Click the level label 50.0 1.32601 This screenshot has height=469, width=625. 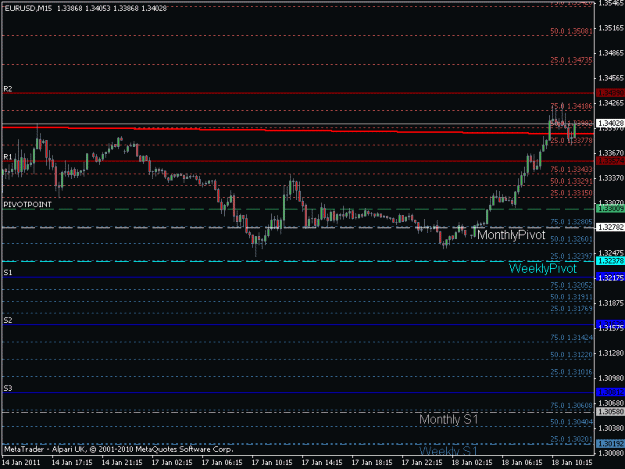(571, 239)
